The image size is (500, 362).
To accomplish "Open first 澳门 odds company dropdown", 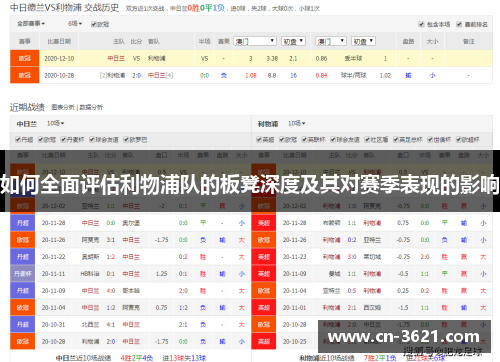I will tap(255, 41).
